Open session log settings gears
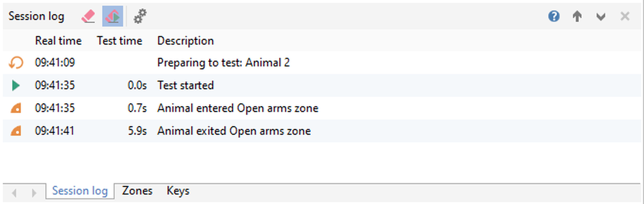Viewport: 644px width, 204px height. (x=140, y=17)
